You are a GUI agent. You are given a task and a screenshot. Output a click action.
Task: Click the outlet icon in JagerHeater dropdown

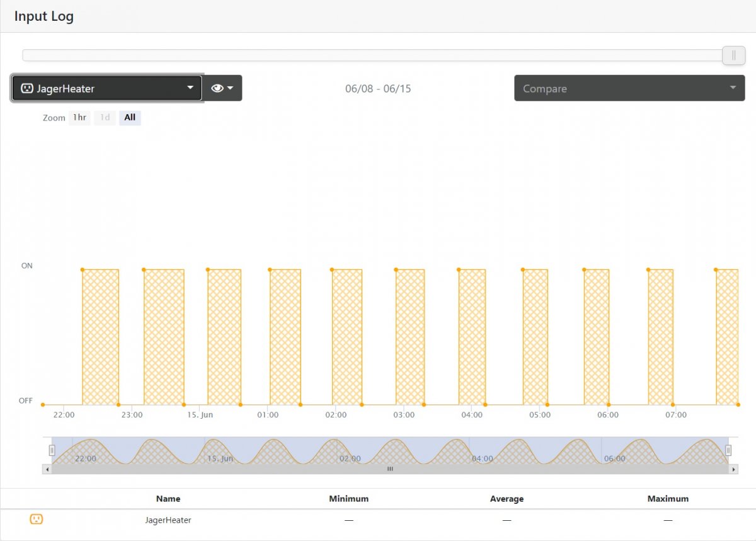[x=26, y=88]
